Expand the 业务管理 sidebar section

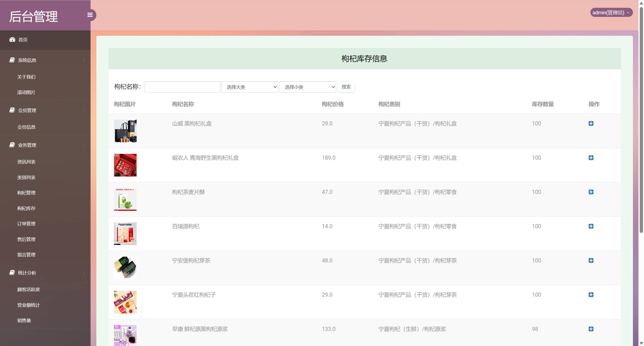[27, 145]
